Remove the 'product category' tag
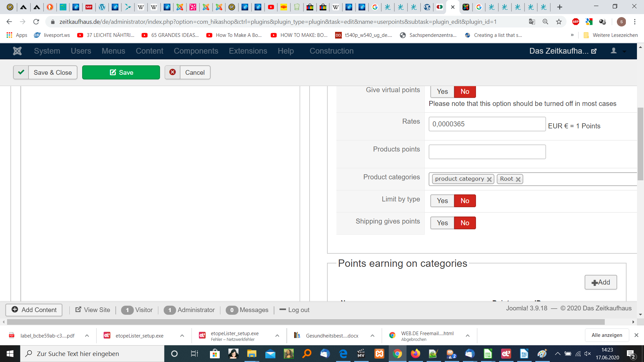644x362 pixels. tap(489, 179)
